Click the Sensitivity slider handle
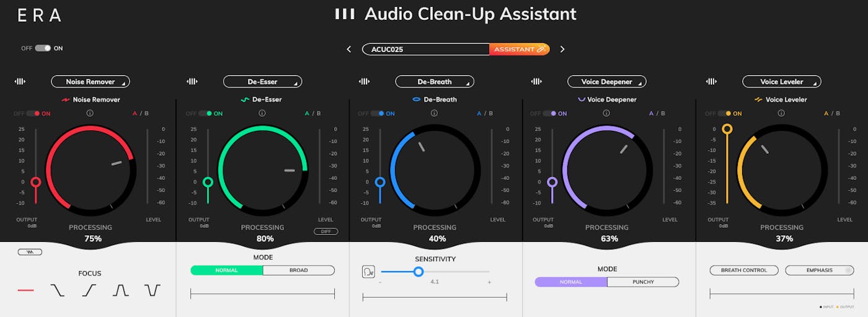Image resolution: width=868 pixels, height=317 pixels. [418, 271]
